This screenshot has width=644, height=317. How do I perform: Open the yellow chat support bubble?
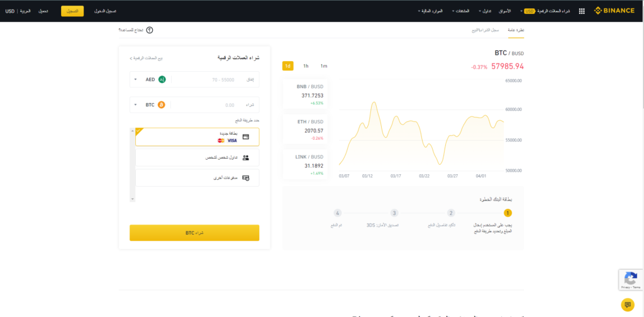[x=627, y=304]
